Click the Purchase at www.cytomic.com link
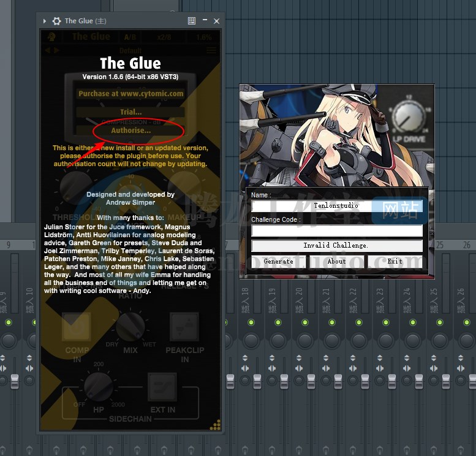Image resolution: width=476 pixels, height=456 pixels. coord(131,94)
